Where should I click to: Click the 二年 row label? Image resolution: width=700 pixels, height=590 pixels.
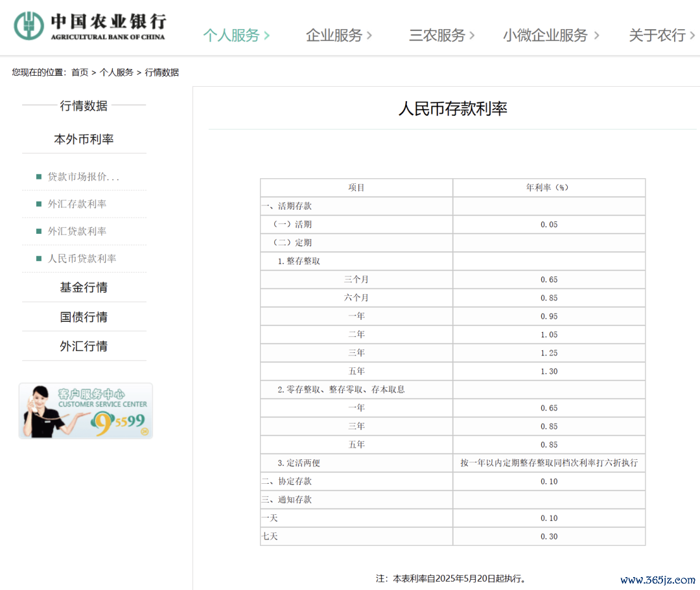356,334
